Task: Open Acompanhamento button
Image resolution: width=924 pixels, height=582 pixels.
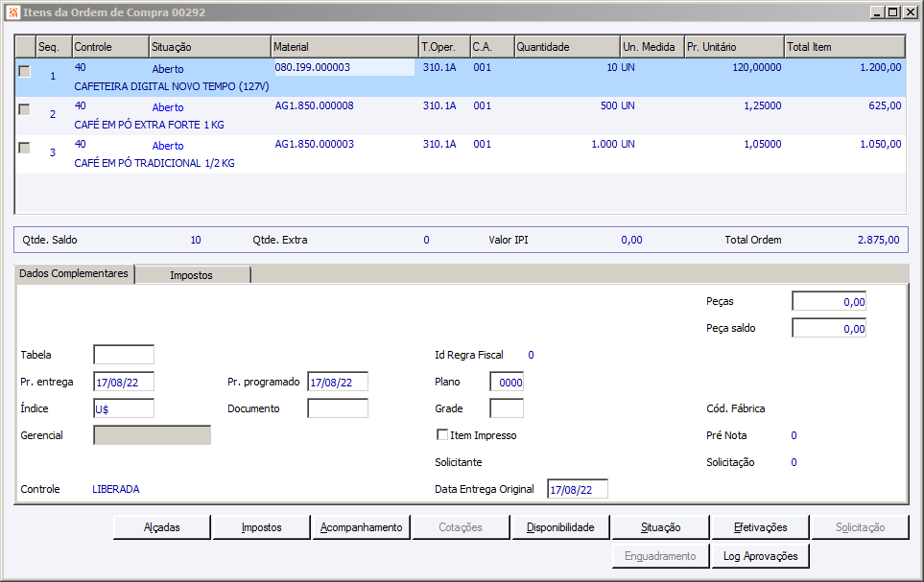Action: pyautogui.click(x=362, y=527)
